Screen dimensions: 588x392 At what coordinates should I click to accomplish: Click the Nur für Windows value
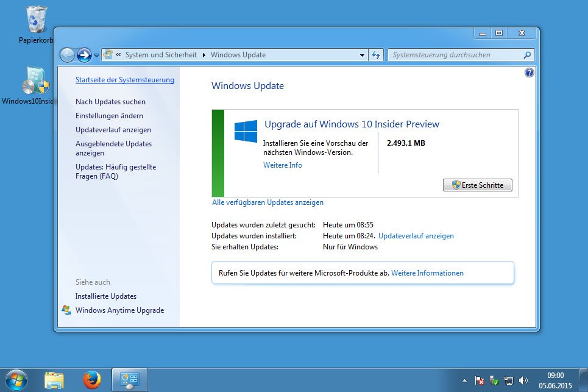pos(350,247)
